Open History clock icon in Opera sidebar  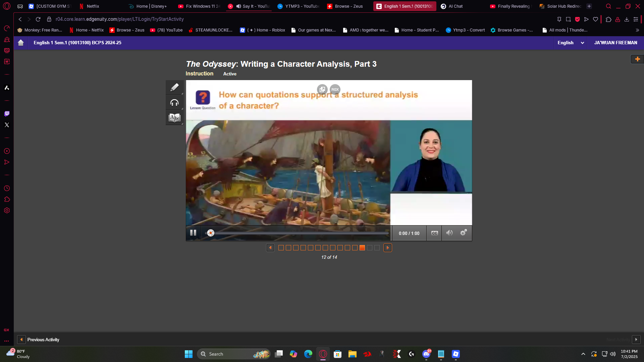7,188
